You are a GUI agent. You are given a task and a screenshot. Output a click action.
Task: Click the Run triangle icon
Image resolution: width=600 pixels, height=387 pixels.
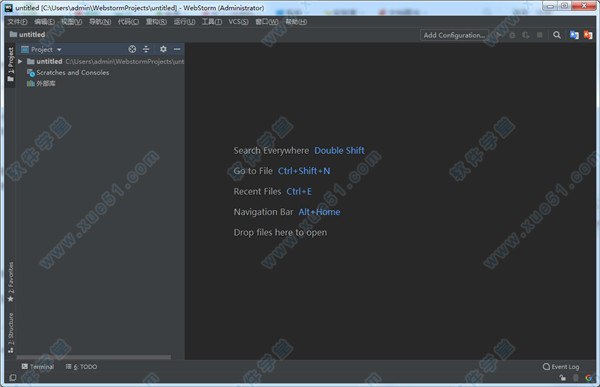coord(499,35)
